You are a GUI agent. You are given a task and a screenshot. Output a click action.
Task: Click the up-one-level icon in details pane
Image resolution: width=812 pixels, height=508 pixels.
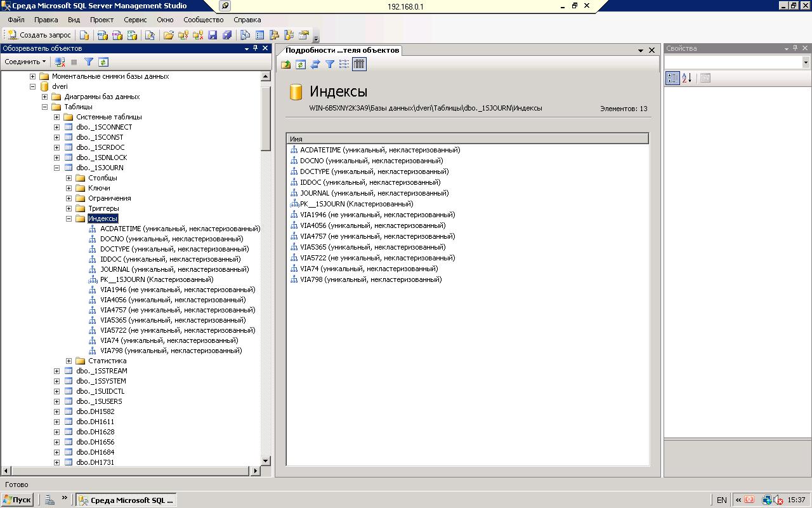[x=286, y=64]
